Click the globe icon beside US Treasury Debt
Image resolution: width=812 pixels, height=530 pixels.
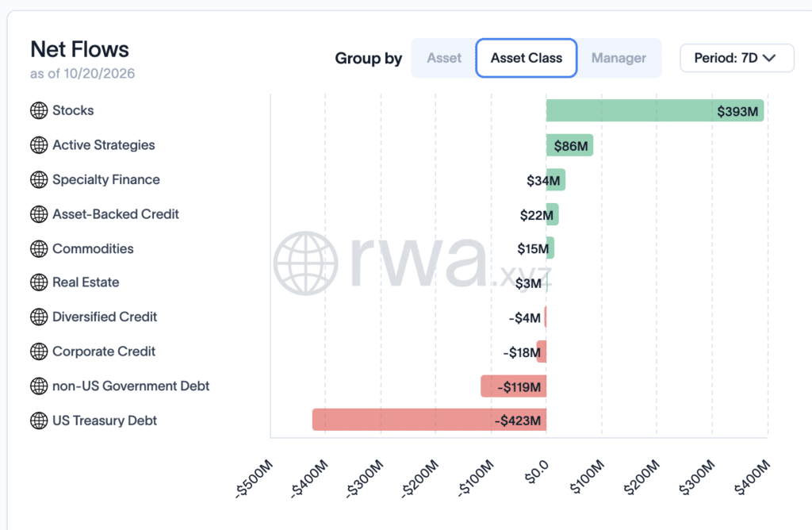tap(39, 421)
